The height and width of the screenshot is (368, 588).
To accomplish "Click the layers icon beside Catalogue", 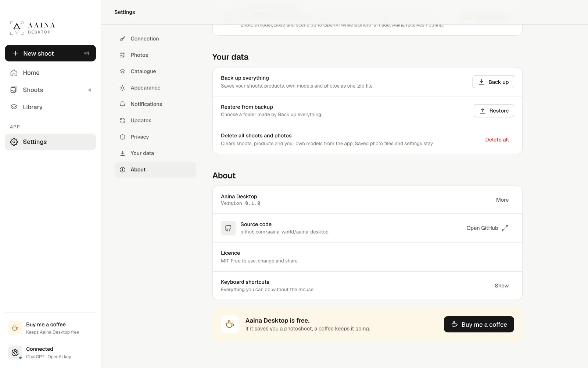I will point(123,71).
